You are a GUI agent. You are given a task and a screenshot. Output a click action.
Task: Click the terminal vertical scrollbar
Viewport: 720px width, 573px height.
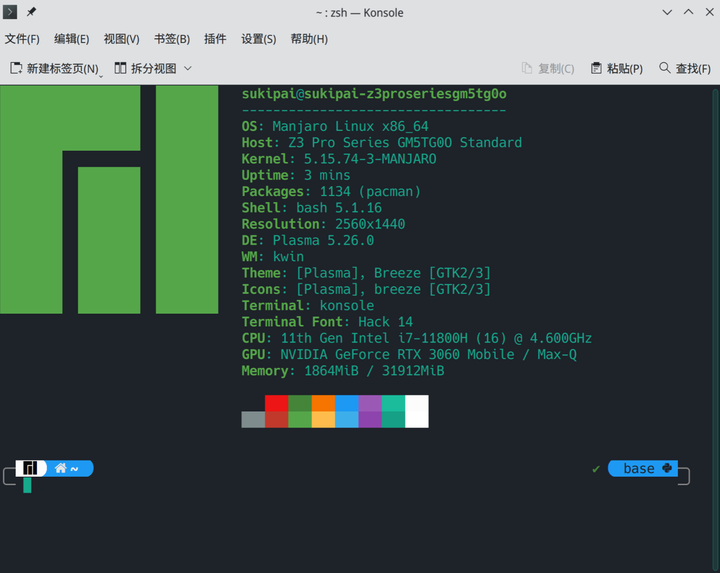pos(715,329)
